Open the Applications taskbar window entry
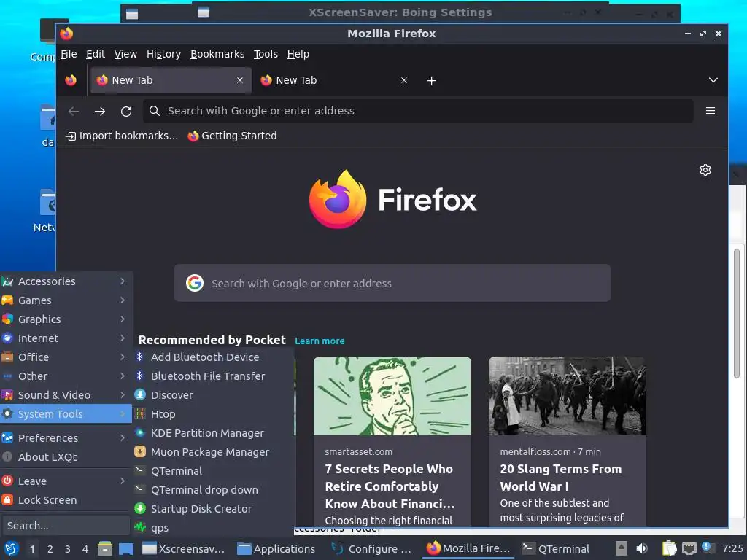The height and width of the screenshot is (560, 747). coord(276,549)
